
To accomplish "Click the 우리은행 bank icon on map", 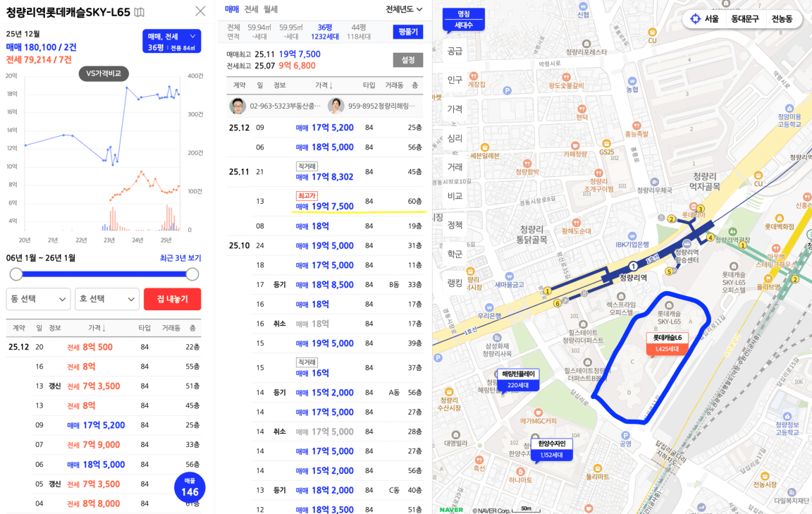I will 489,307.
